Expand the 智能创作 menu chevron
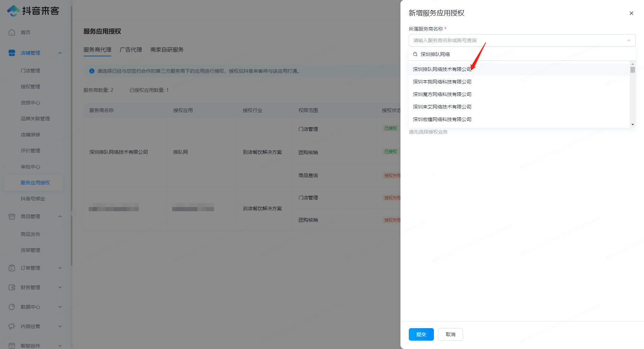Viewport: 644px width, 349px height. click(x=60, y=346)
